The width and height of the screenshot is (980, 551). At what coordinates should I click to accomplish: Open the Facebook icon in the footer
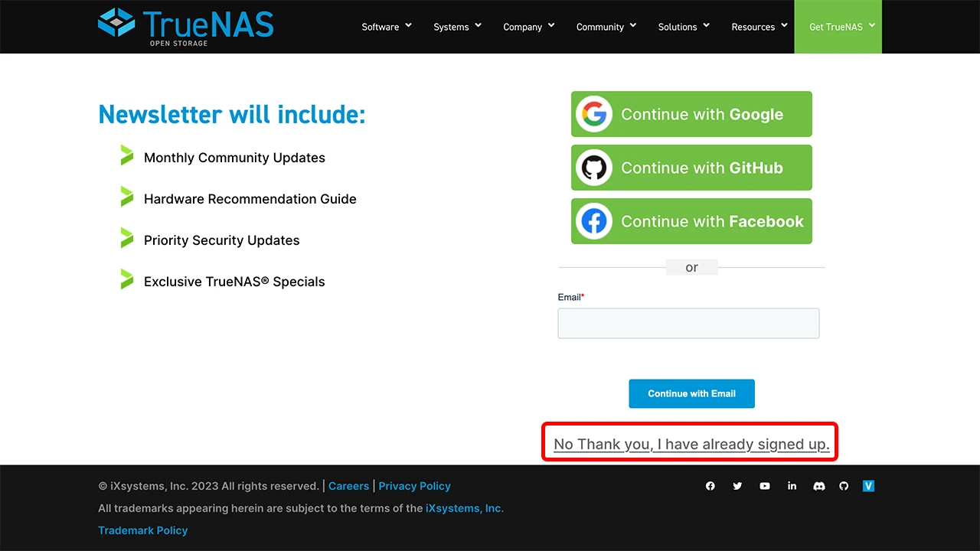[x=710, y=486]
